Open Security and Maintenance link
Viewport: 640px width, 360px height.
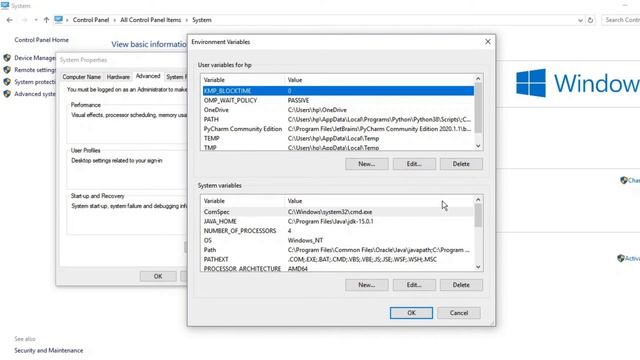[49, 350]
